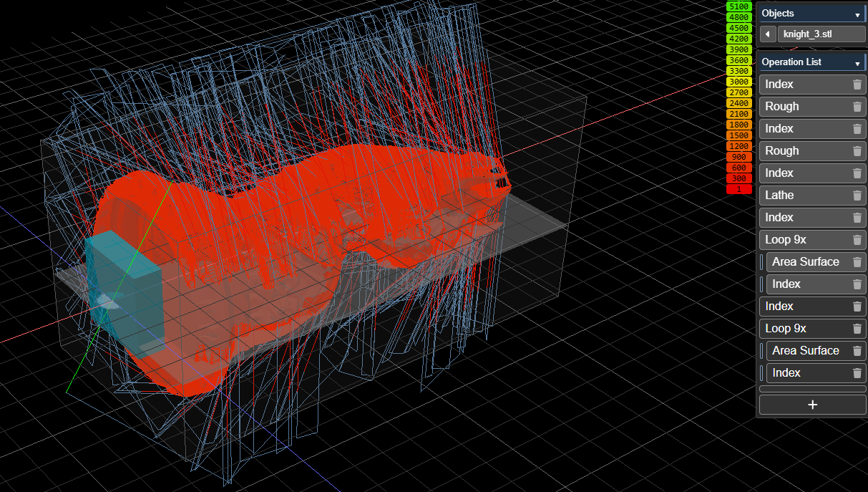This screenshot has width=868, height=492.
Task: Click the green 5100 speed legend swatch
Action: point(738,6)
